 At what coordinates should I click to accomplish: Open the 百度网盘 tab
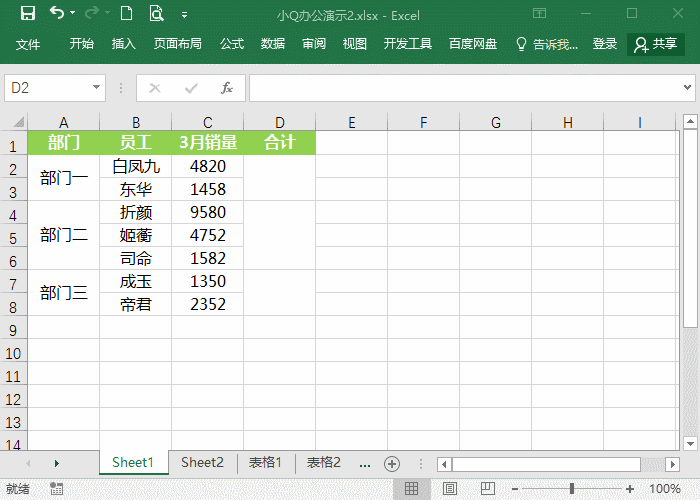point(473,44)
